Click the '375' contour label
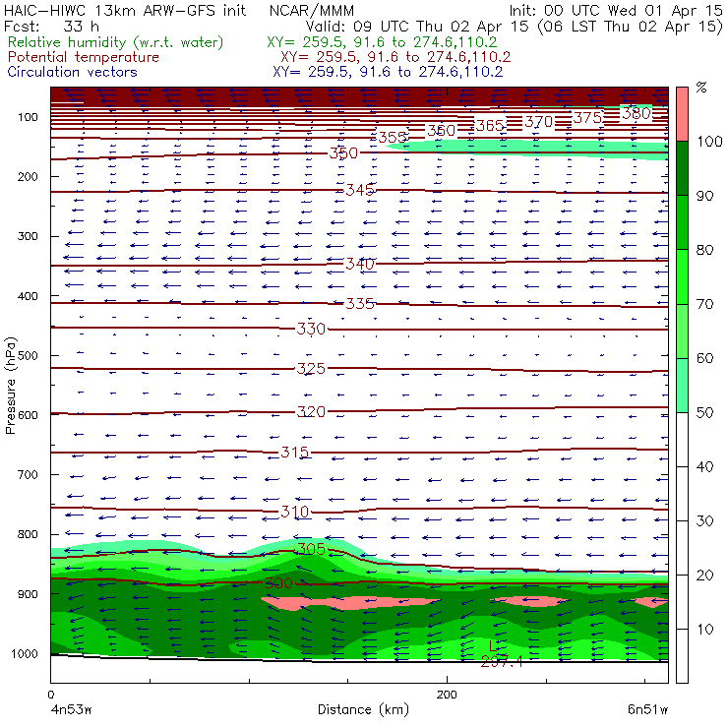This screenshot has width=728, height=728. (587, 117)
